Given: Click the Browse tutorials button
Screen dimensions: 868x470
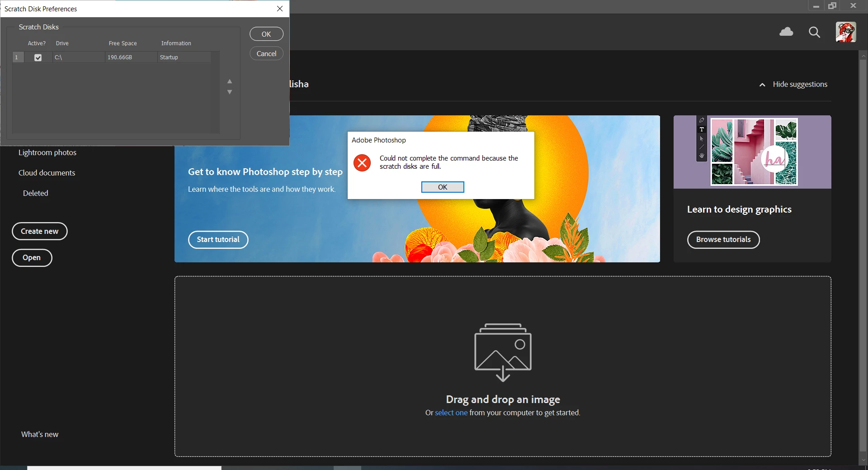Looking at the screenshot, I should [x=723, y=240].
